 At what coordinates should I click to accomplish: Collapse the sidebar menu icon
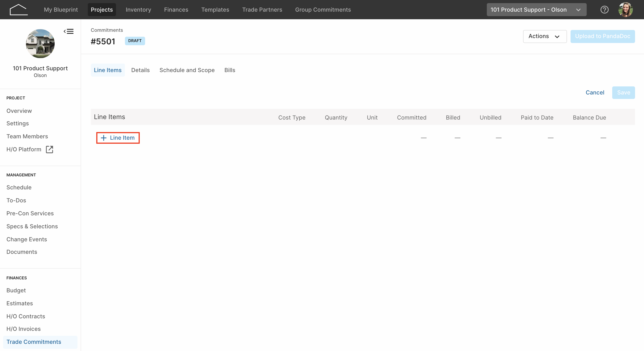(69, 31)
